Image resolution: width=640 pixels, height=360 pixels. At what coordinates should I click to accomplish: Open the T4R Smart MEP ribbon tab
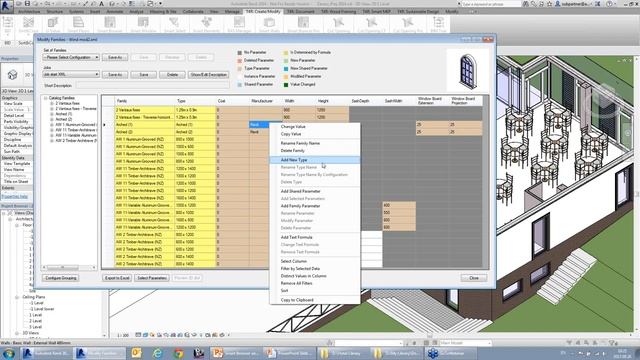pos(376,12)
